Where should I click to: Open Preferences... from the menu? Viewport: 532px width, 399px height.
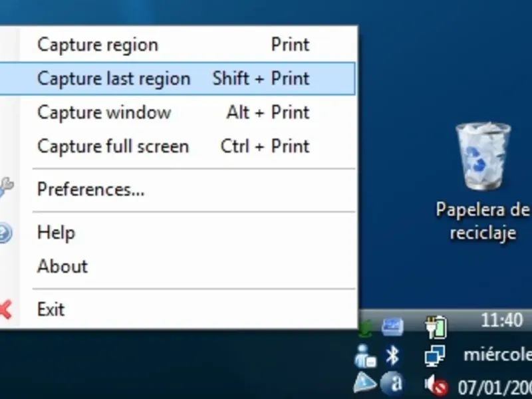click(x=177, y=190)
